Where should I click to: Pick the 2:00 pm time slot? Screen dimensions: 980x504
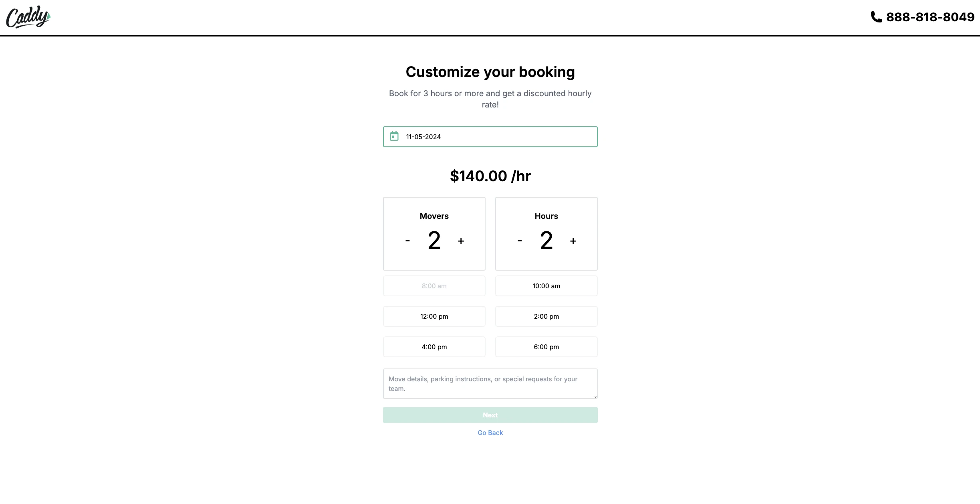[x=546, y=316]
